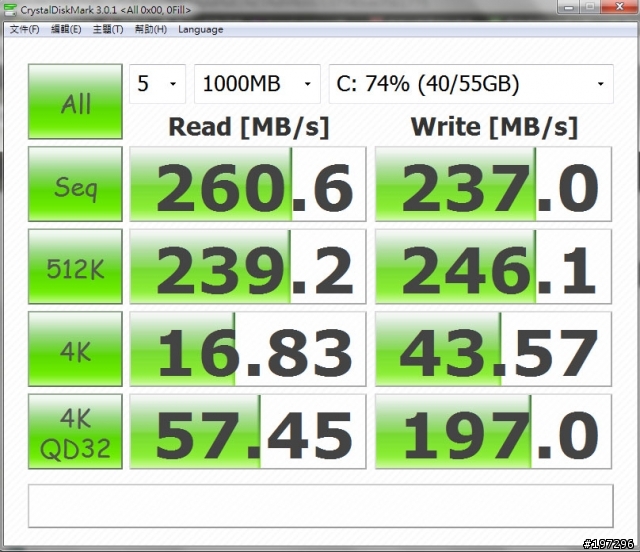Open the Language menu
The width and height of the screenshot is (640, 552).
(x=200, y=29)
